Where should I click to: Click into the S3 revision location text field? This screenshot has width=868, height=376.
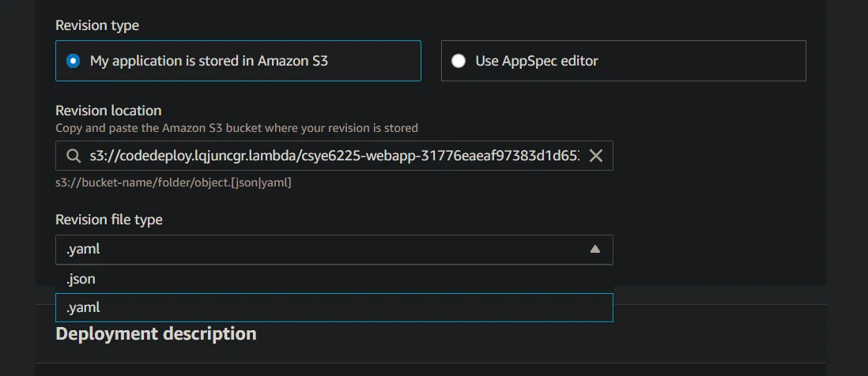(334, 156)
